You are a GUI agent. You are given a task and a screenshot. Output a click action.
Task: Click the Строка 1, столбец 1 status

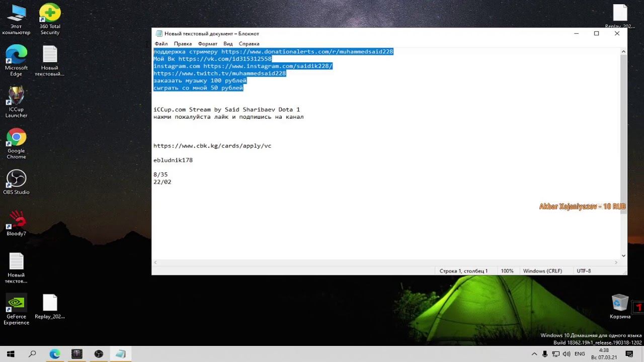(x=463, y=271)
